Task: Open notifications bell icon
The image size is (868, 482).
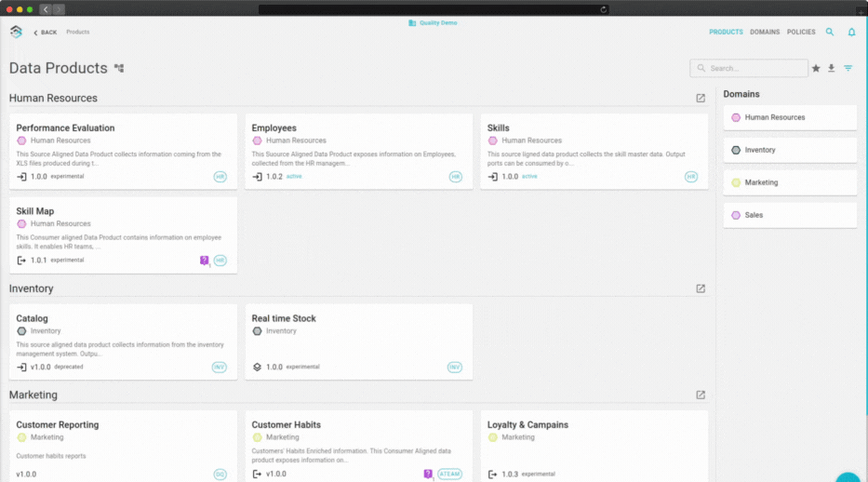Action: coord(851,32)
